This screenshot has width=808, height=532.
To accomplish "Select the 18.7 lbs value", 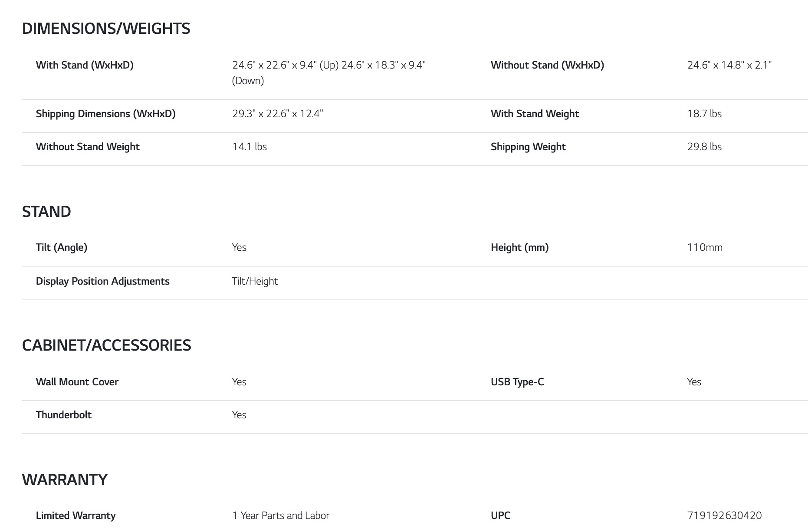I will 704,114.
